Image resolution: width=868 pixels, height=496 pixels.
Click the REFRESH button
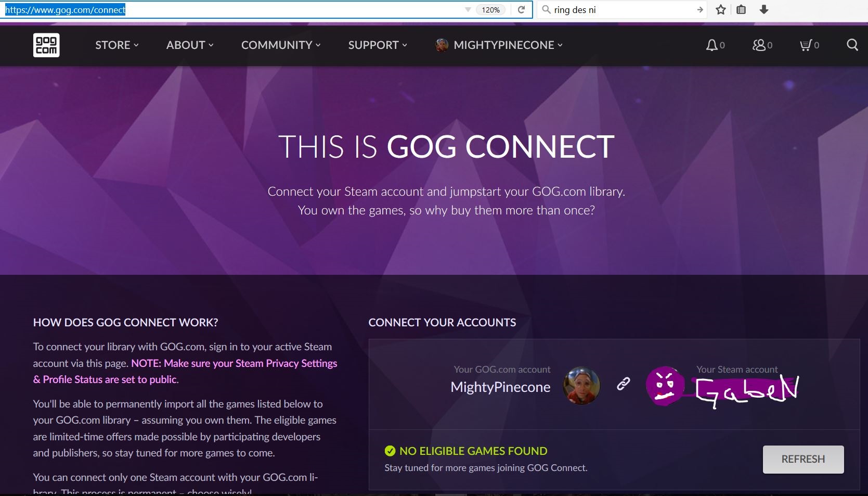pos(803,459)
